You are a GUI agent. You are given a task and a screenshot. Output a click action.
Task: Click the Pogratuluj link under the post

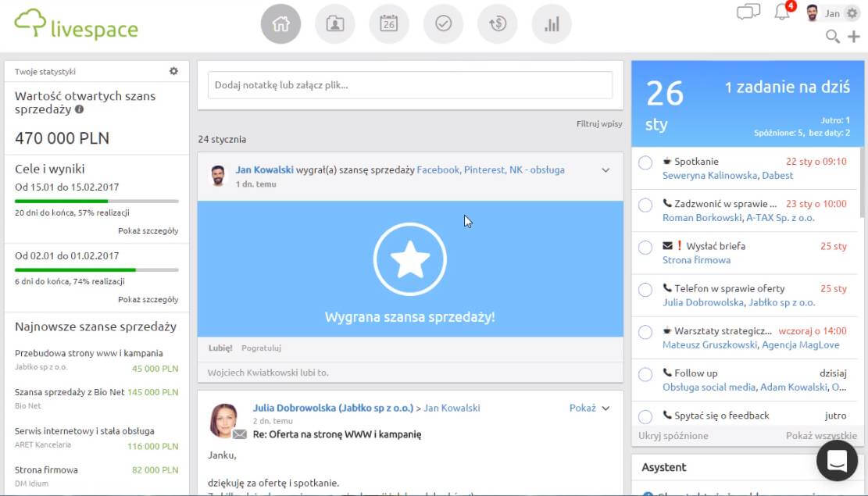click(261, 348)
